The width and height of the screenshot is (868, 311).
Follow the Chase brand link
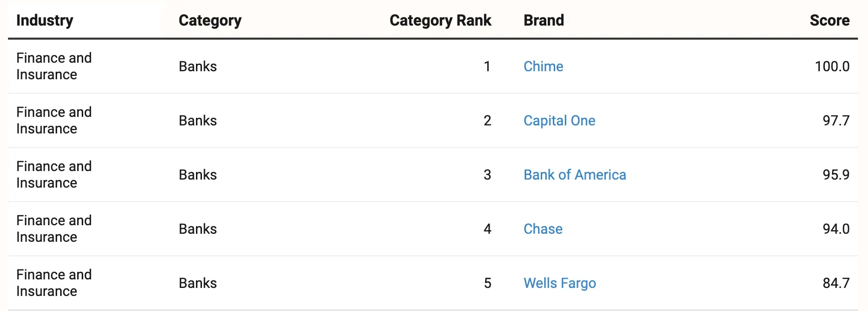coord(543,229)
